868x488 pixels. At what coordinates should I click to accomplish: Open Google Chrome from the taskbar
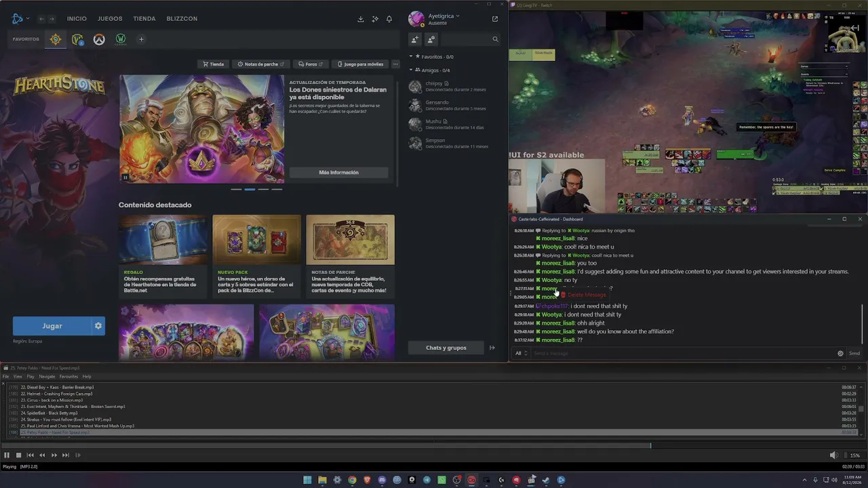[x=352, y=480]
